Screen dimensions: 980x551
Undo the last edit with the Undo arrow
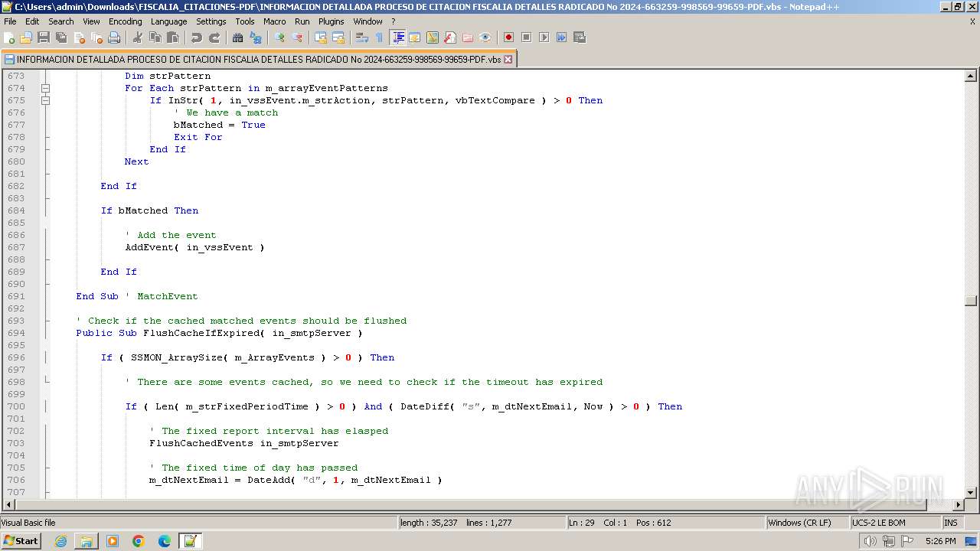point(197,37)
